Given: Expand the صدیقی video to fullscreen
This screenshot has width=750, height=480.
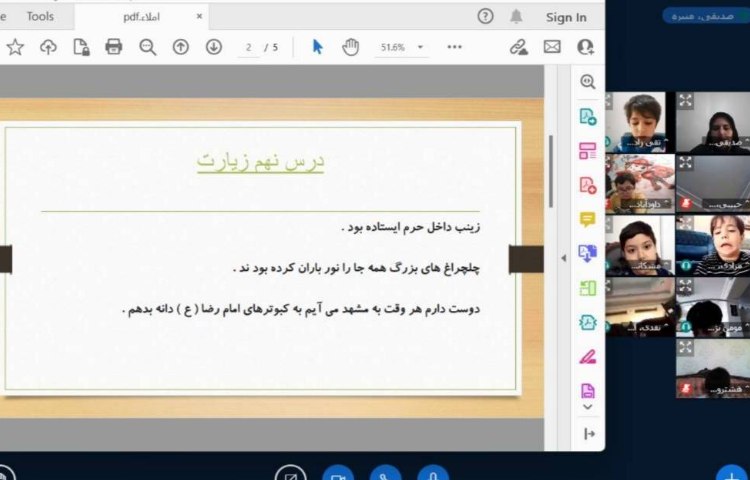Looking at the screenshot, I should click(685, 100).
